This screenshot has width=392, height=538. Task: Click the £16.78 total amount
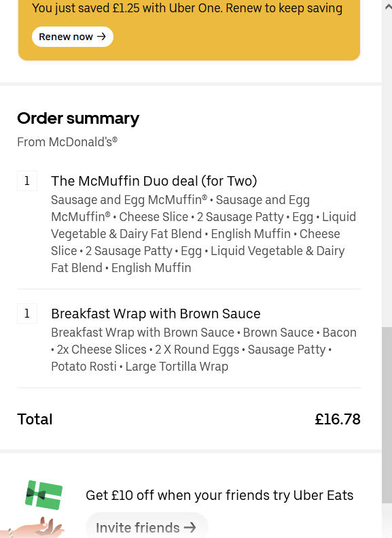(338, 419)
